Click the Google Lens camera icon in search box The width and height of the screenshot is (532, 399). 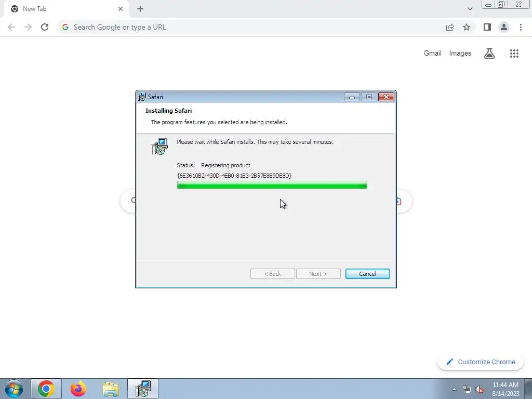[x=399, y=202]
